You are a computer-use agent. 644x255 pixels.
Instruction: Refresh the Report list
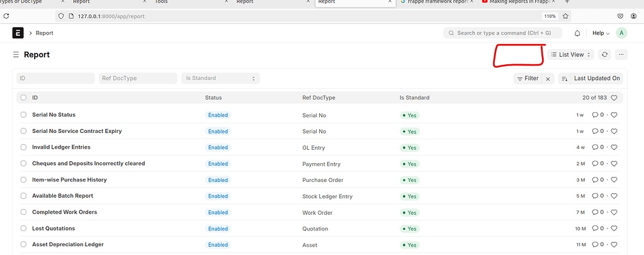click(x=604, y=55)
